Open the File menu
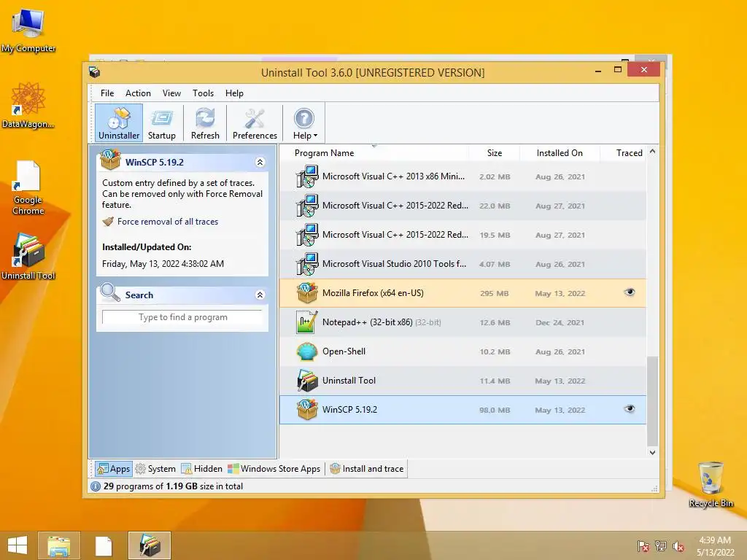Viewport: 747px width, 560px height. tap(107, 93)
